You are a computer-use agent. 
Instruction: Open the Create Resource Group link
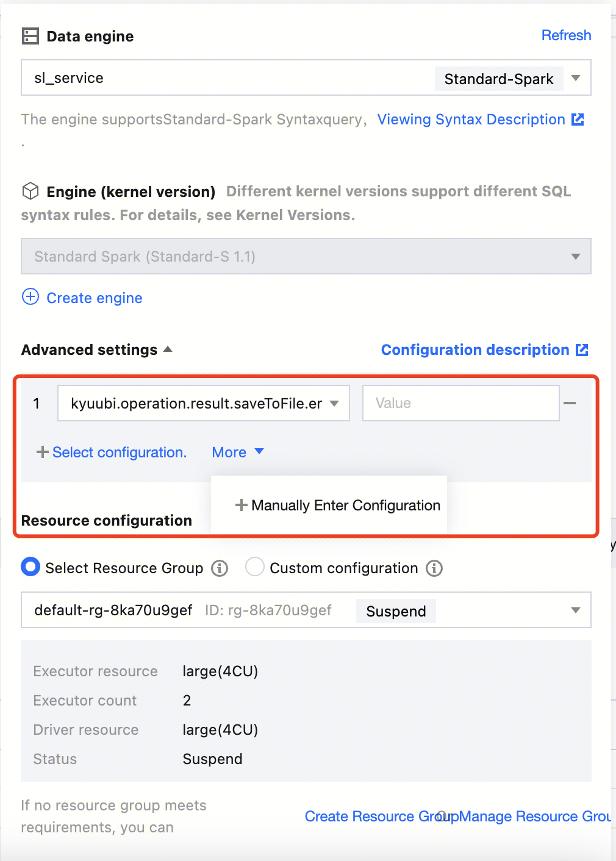pyautogui.click(x=369, y=816)
